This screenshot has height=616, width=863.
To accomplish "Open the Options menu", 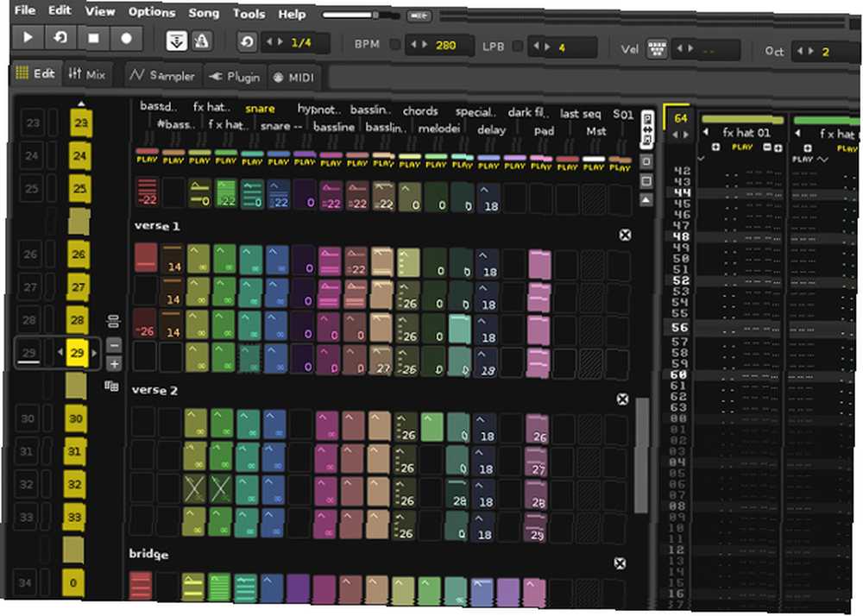I will (x=151, y=12).
